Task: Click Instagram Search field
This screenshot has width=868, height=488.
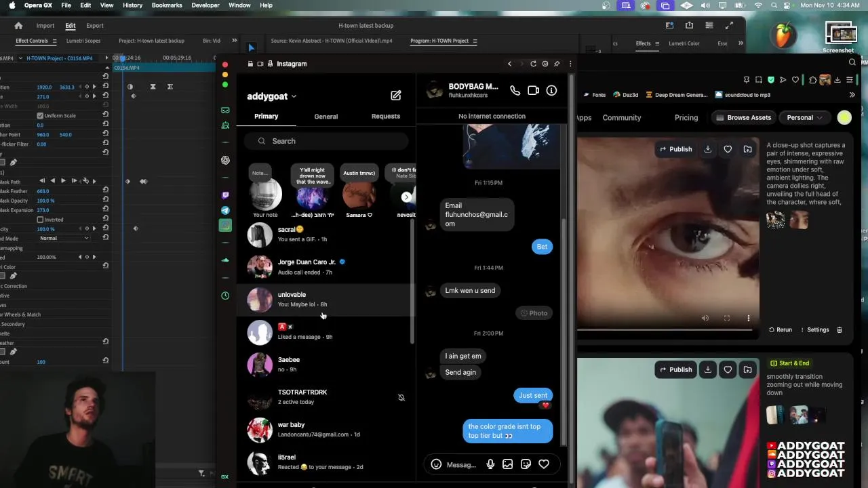Action: coord(326,141)
